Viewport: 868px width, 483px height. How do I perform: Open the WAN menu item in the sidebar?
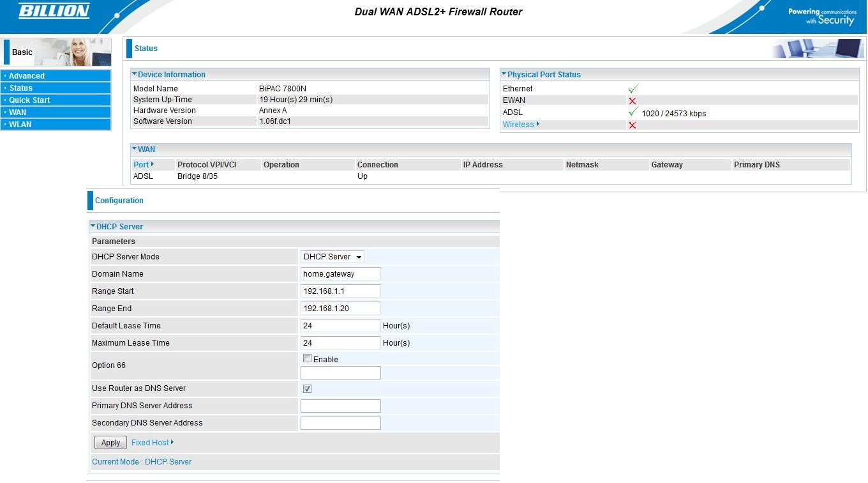pyautogui.click(x=56, y=112)
